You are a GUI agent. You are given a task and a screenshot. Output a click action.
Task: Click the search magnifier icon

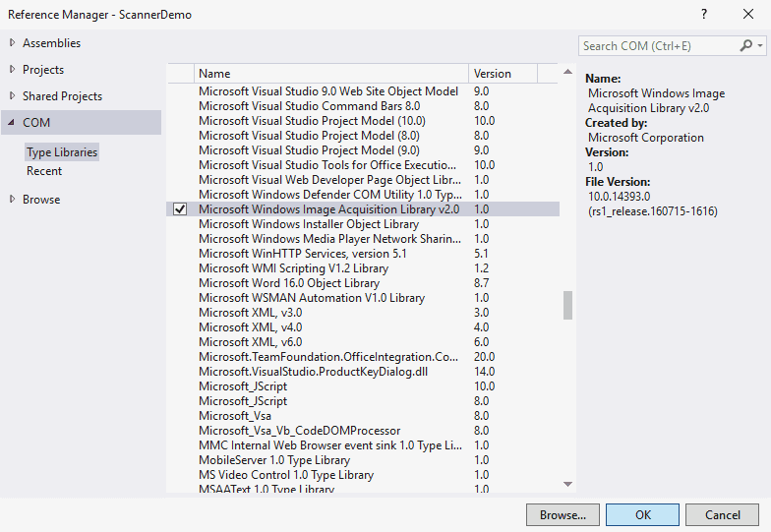point(745,45)
